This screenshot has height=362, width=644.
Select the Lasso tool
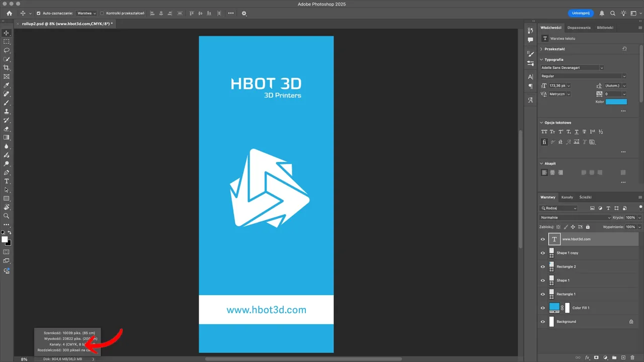coord(7,50)
